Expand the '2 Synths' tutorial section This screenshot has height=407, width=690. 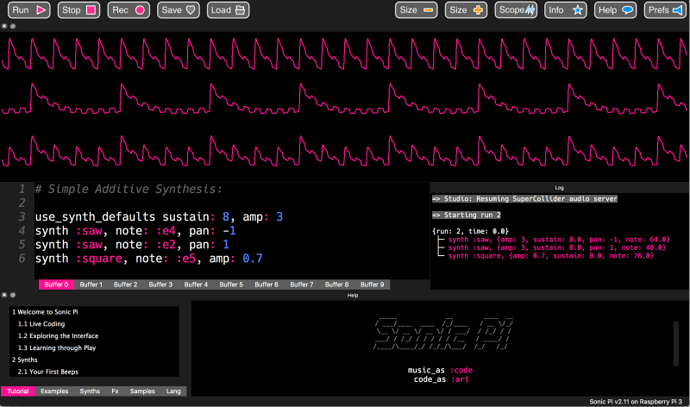click(26, 359)
